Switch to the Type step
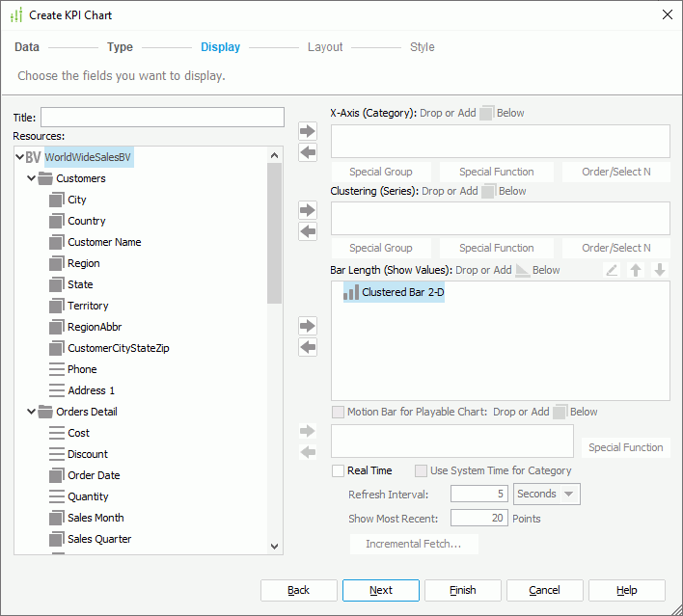683x616 pixels. [x=120, y=47]
